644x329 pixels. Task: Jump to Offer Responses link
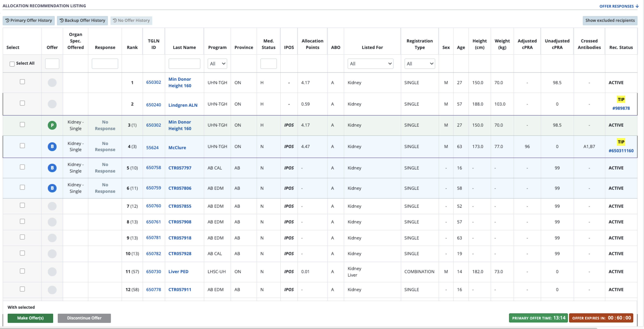click(x=619, y=6)
